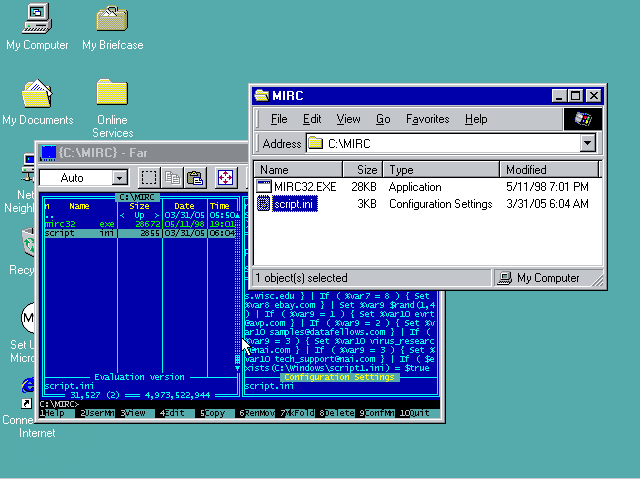
Task: Select the mirc32 exe row in Far panel
Action: click(x=140, y=224)
